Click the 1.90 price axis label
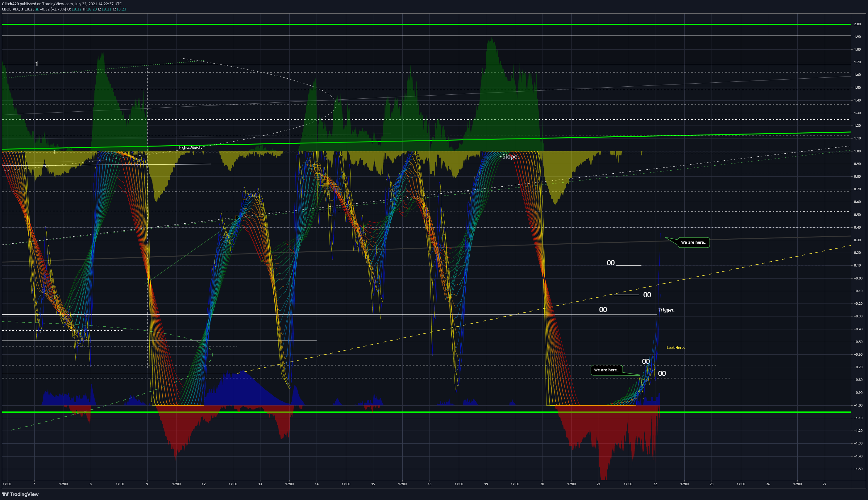Viewport: 868px width, 500px height. 857,37
